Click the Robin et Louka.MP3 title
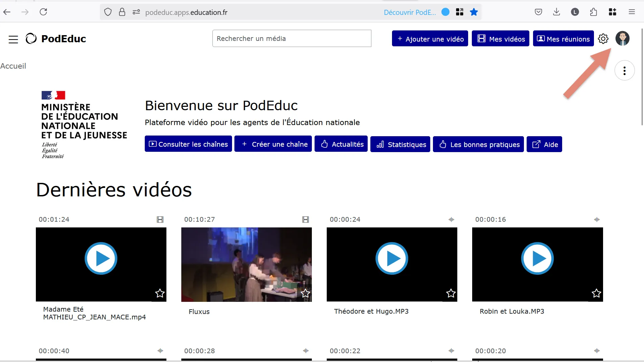 click(512, 311)
